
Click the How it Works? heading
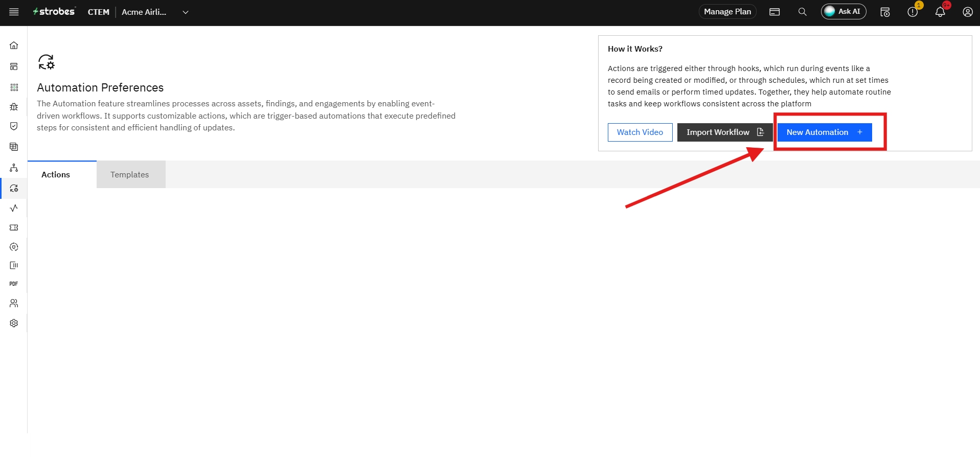(635, 49)
